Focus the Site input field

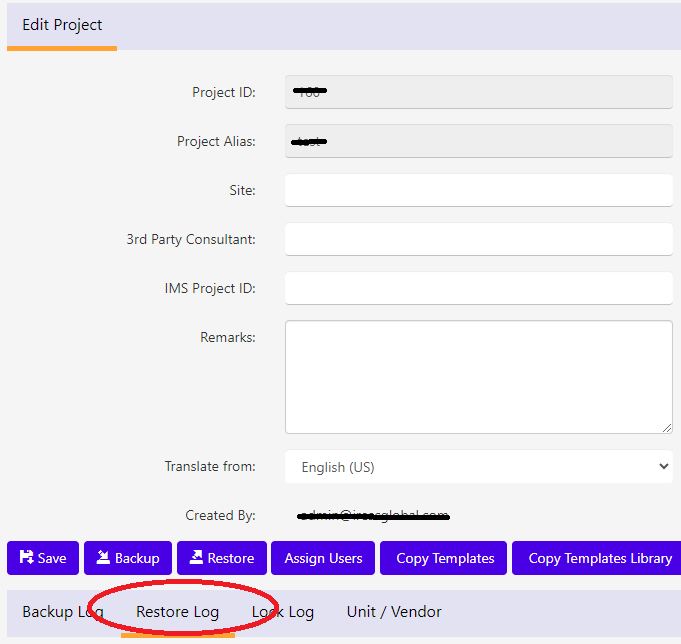(478, 190)
